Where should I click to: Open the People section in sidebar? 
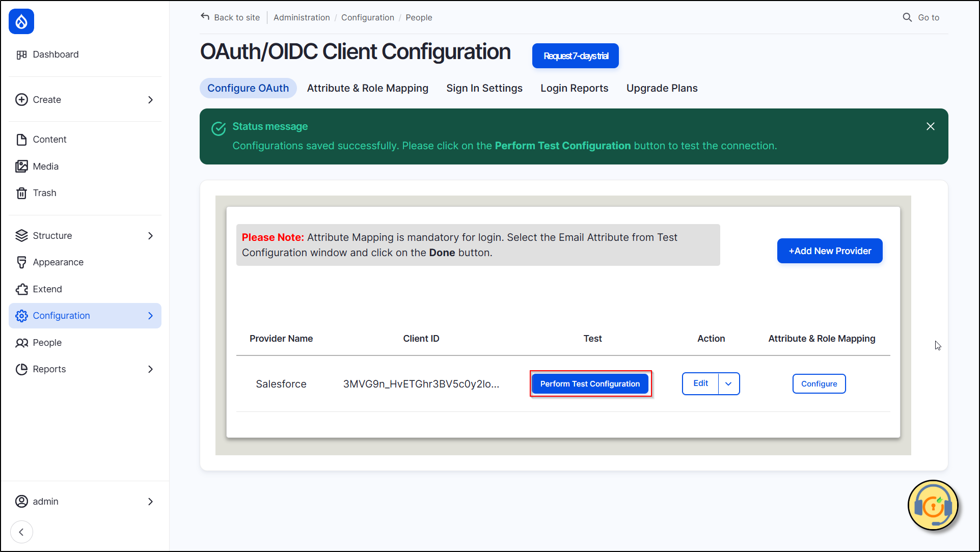[x=47, y=343]
